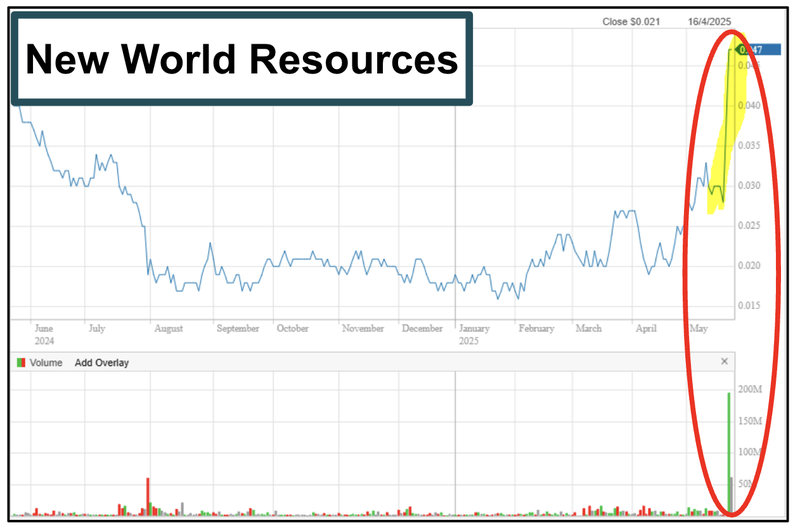Click the 'April' axis label
The width and height of the screenshot is (800, 532).
[646, 328]
